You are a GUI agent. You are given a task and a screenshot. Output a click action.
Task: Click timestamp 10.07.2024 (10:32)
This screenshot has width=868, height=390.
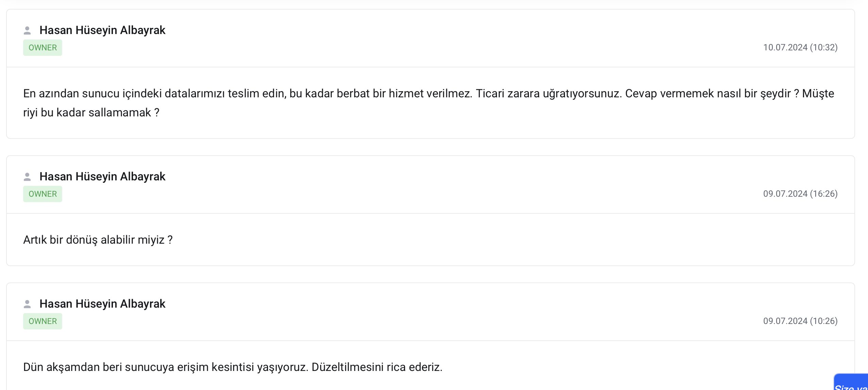(800, 47)
